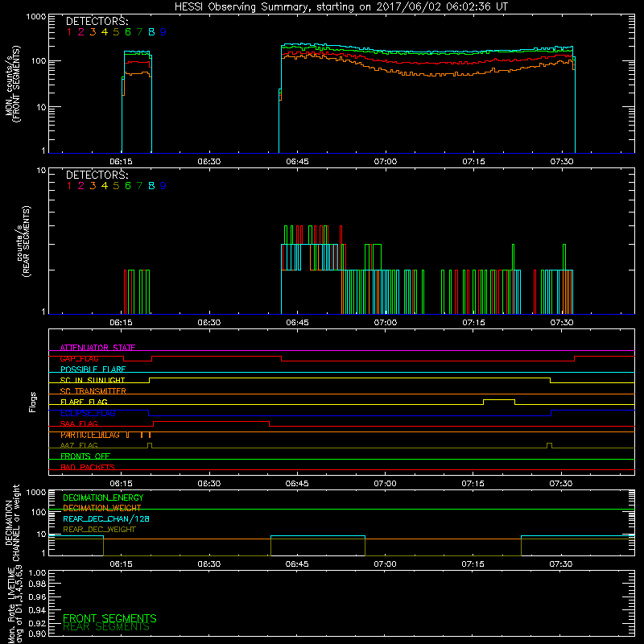Viewport: 644px width, 644px height.
Task: Click the DETECTORS: label in rear segments plot
Action: pos(97,175)
